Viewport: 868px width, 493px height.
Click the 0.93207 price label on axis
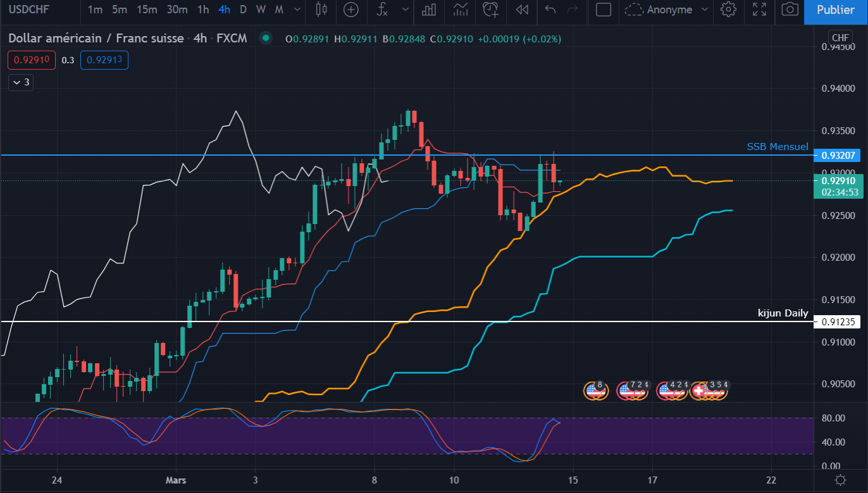tap(838, 156)
